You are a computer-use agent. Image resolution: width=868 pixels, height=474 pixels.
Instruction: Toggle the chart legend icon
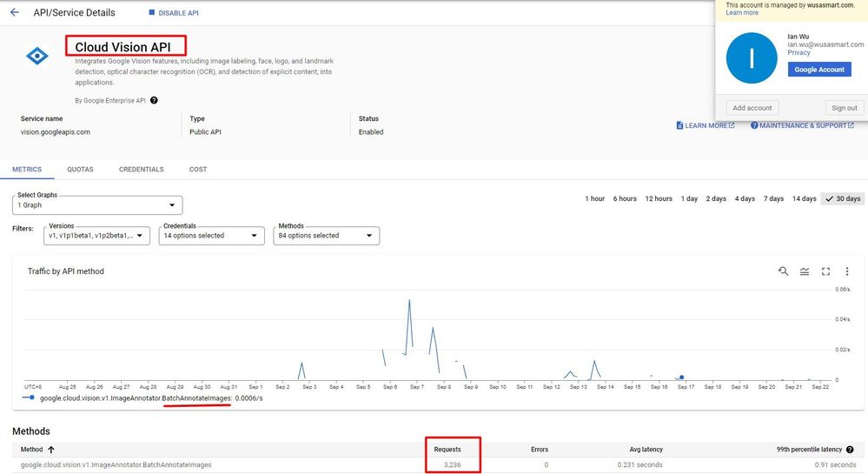(x=805, y=271)
